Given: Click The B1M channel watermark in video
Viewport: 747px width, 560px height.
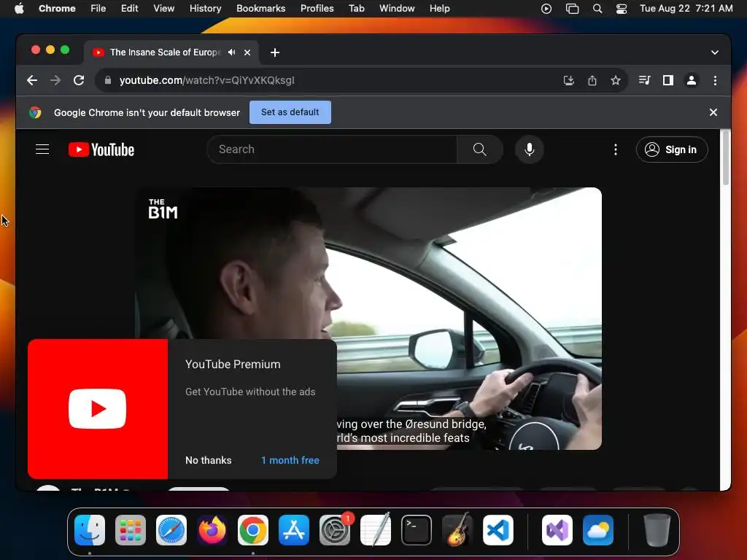Looking at the screenshot, I should click(x=163, y=209).
